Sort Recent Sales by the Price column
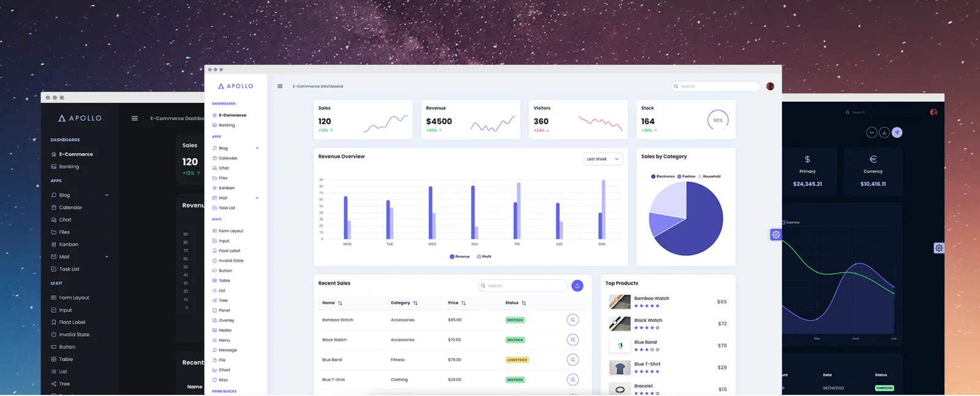This screenshot has width=980, height=396. 457,303
